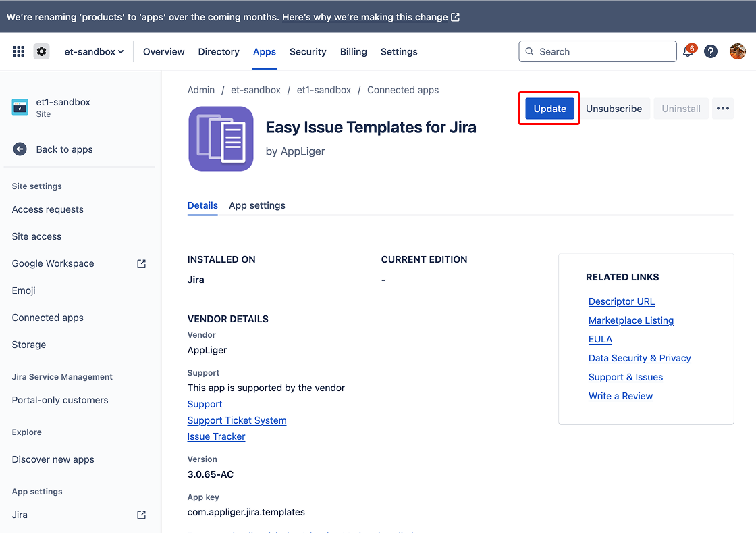756x533 pixels.
Task: Expand the et-sandbox organization dropdown
Action: tap(94, 52)
